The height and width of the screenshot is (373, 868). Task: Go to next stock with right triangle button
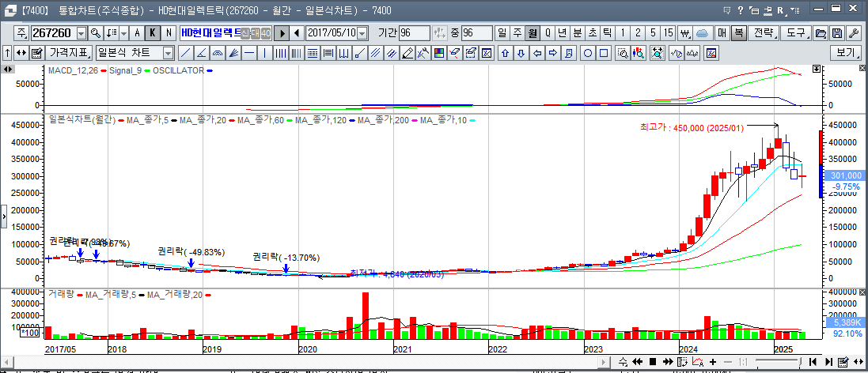282,33
